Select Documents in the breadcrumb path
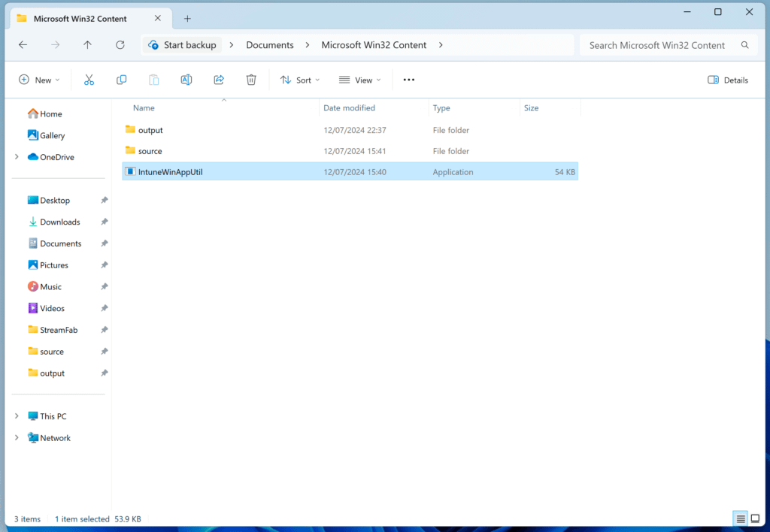The image size is (770, 532). (270, 45)
